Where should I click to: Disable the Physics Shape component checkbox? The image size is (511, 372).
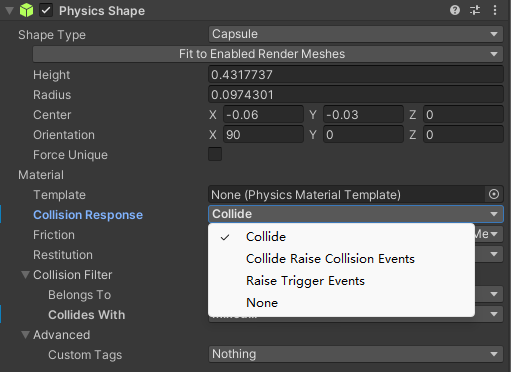(x=46, y=10)
